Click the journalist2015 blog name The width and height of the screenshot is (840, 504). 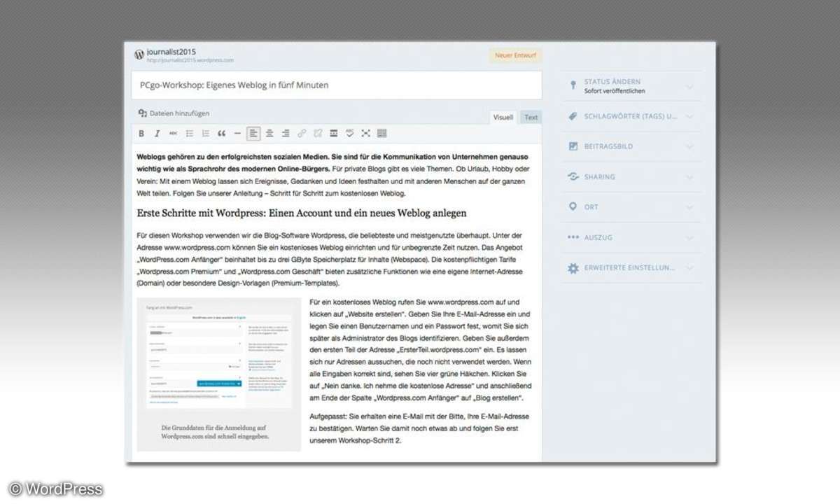click(171, 52)
